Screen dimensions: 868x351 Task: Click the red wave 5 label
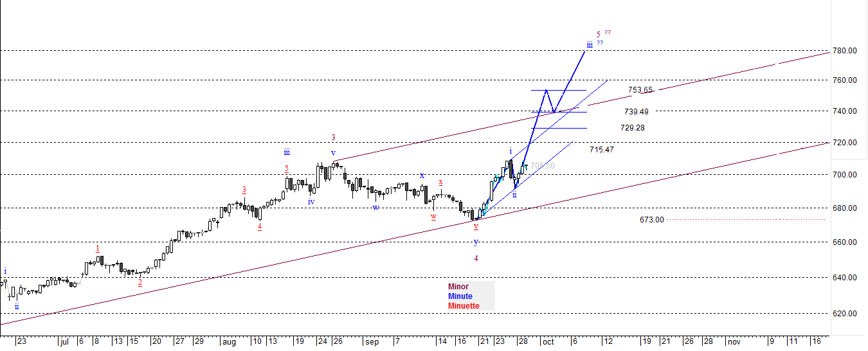point(287,169)
